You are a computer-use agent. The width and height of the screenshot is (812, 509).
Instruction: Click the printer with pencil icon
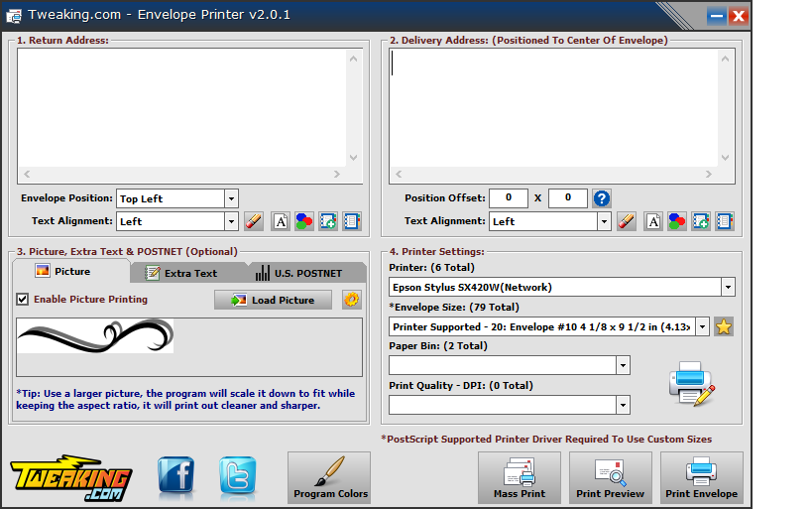coord(691,384)
